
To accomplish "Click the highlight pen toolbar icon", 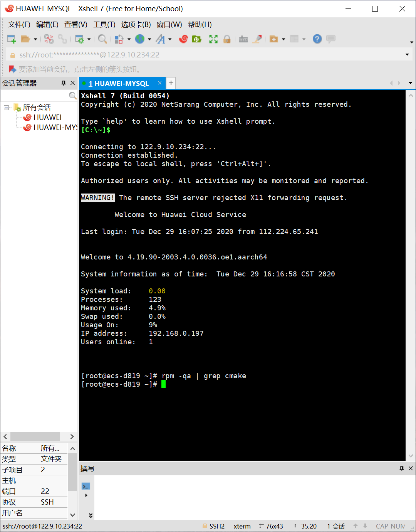I will pyautogui.click(x=258, y=39).
